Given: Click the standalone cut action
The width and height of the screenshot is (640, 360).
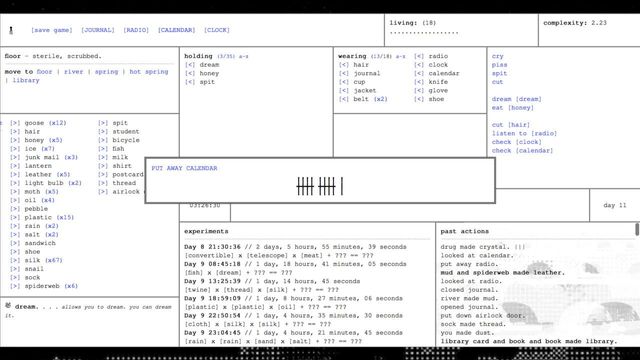Looking at the screenshot, I should pyautogui.click(x=497, y=82).
